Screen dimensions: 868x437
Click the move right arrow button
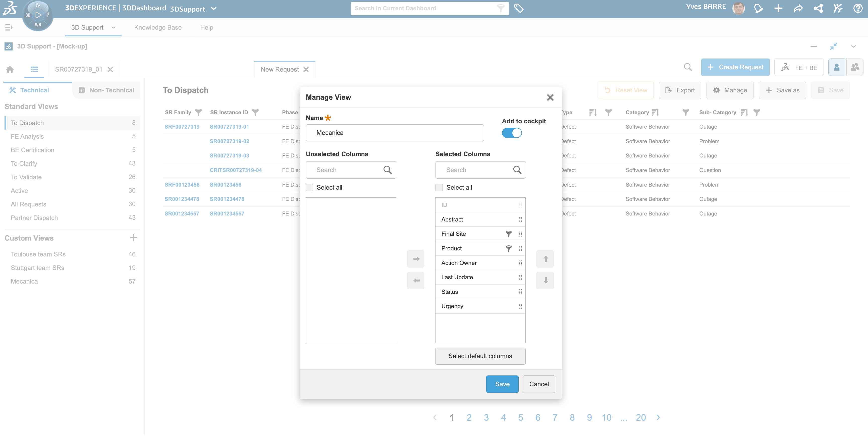coord(415,259)
